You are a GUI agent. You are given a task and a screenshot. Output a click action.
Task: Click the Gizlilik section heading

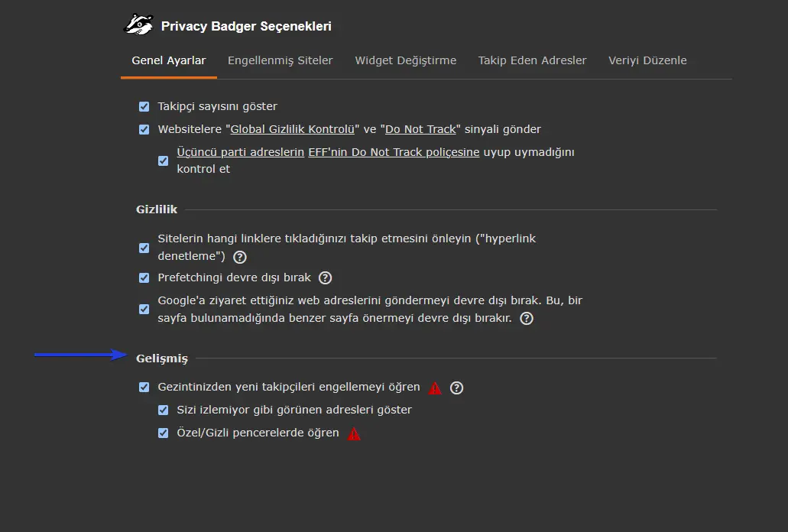(x=157, y=209)
